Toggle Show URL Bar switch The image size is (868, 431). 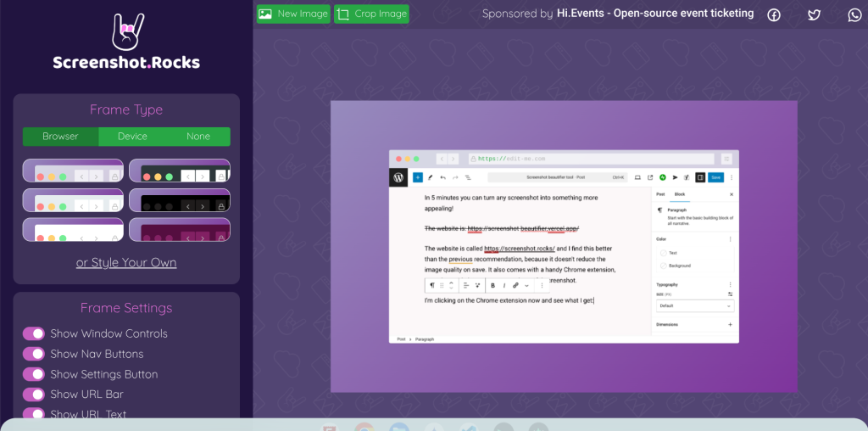coord(33,394)
